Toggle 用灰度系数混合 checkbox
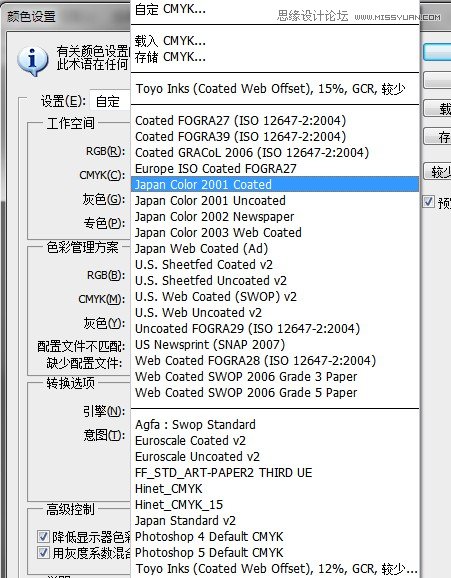 (x=43, y=553)
